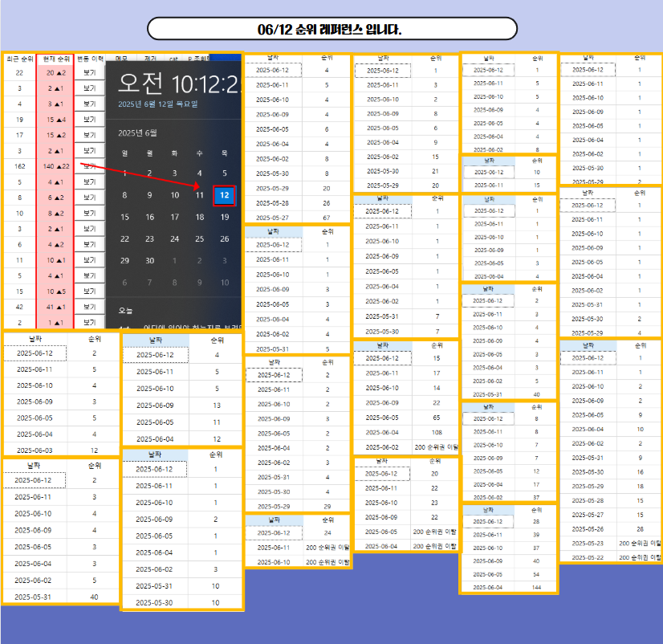Click 보기 in the row with recent rank 17
Image resolution: width=663 pixels, height=644 pixels.
[89, 136]
